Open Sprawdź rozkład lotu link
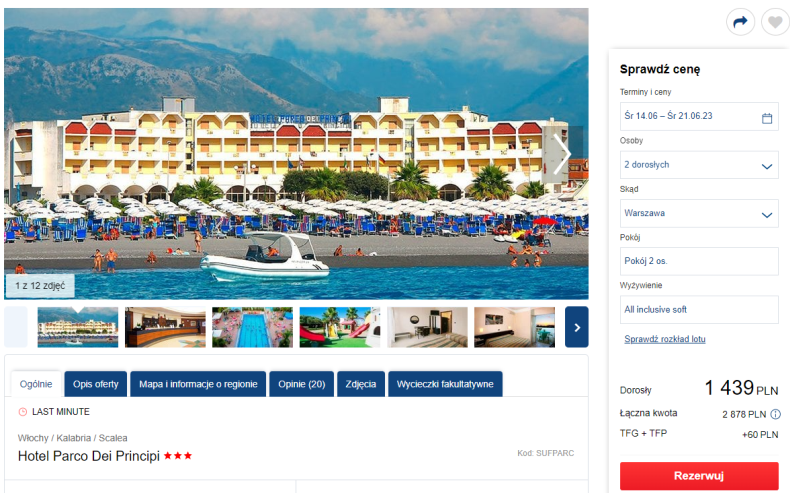Viewport: 790px width, 493px height. click(x=665, y=339)
